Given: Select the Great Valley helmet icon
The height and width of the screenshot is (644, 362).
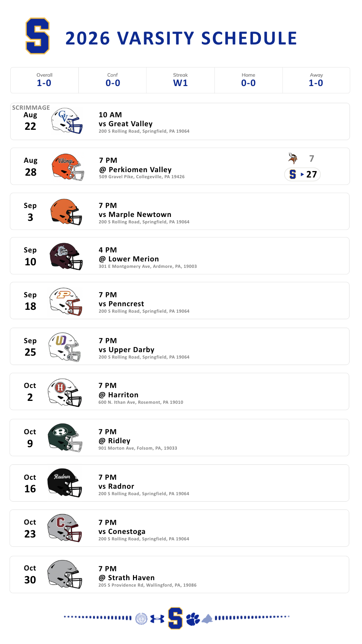Looking at the screenshot, I should [x=67, y=121].
